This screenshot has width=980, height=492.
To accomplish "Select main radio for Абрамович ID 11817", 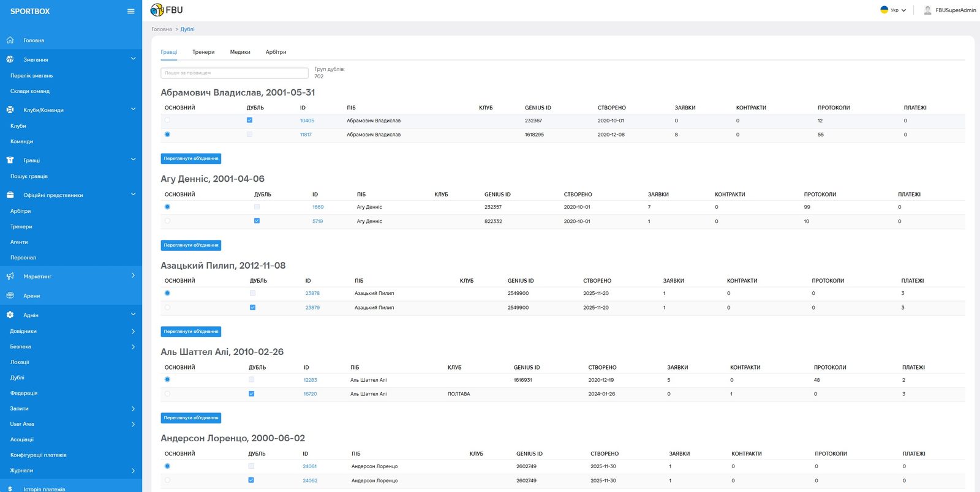I will (167, 134).
